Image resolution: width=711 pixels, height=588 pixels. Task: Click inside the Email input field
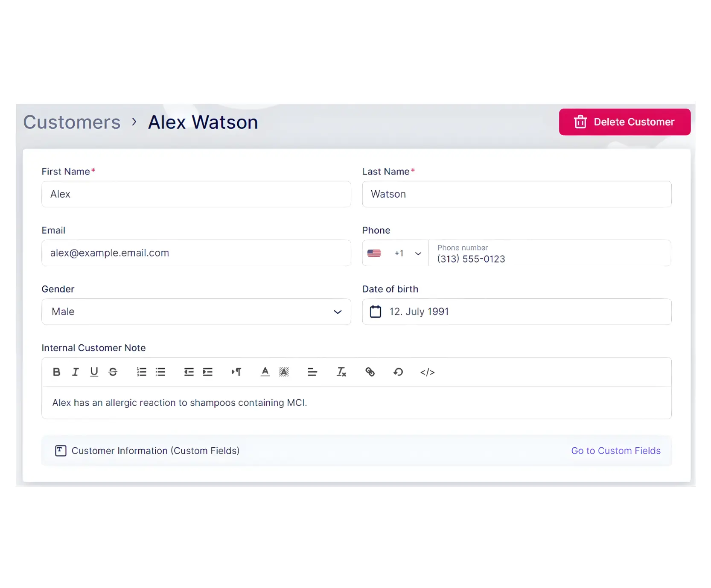196,253
